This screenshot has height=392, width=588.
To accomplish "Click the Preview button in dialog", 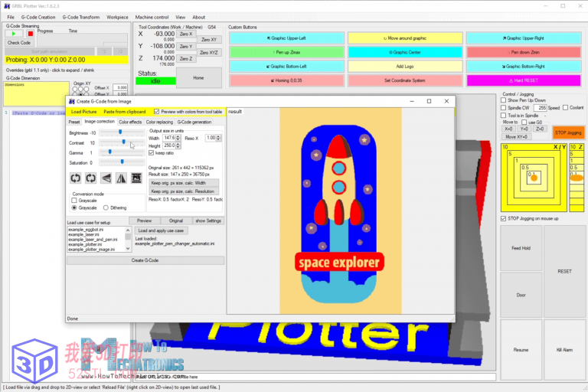I will (145, 220).
